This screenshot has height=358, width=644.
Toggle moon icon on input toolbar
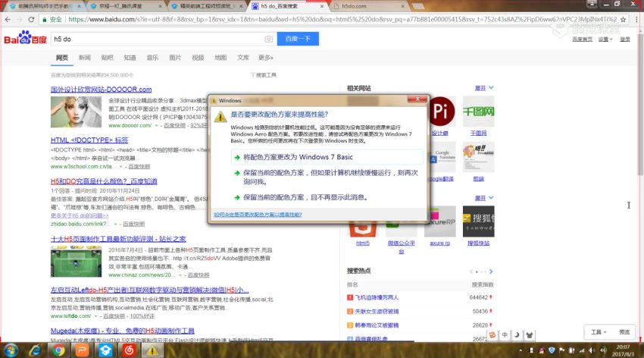517,335
